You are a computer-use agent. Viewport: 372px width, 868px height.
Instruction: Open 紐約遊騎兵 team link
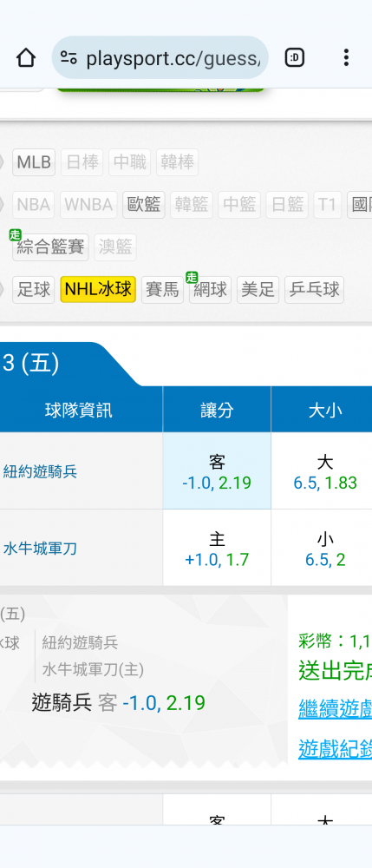[x=40, y=471]
